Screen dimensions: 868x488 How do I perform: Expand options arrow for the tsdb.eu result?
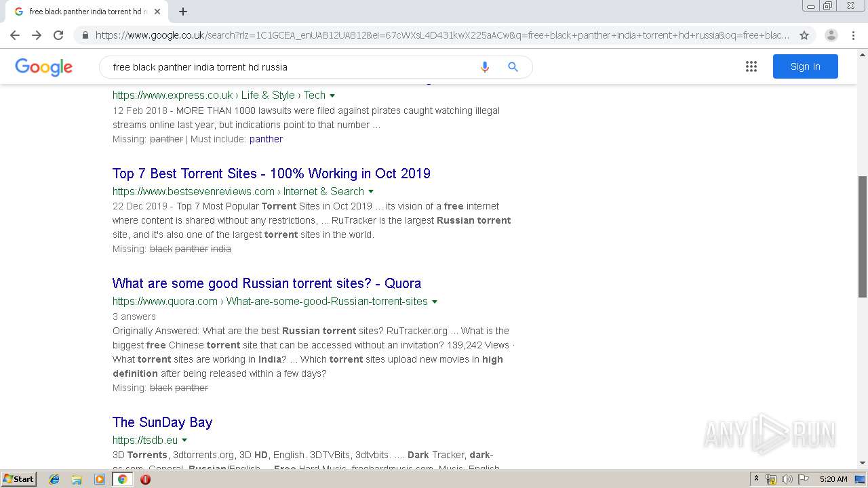coord(184,441)
